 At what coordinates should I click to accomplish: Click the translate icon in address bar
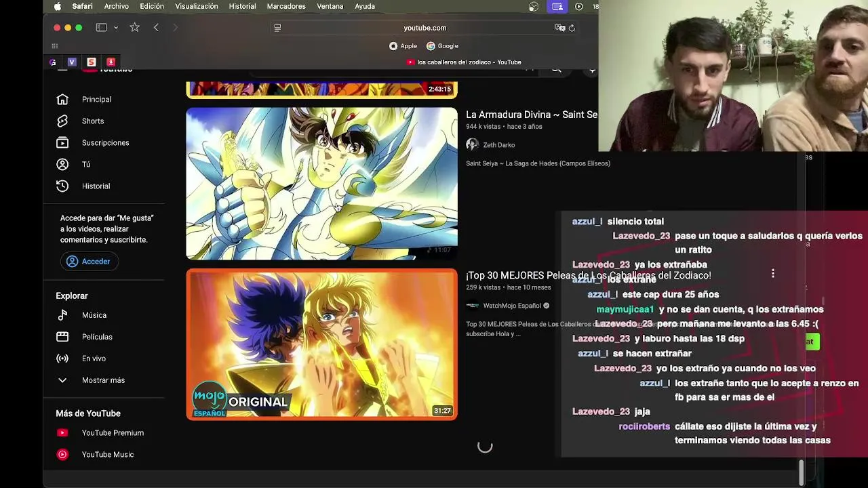(559, 28)
